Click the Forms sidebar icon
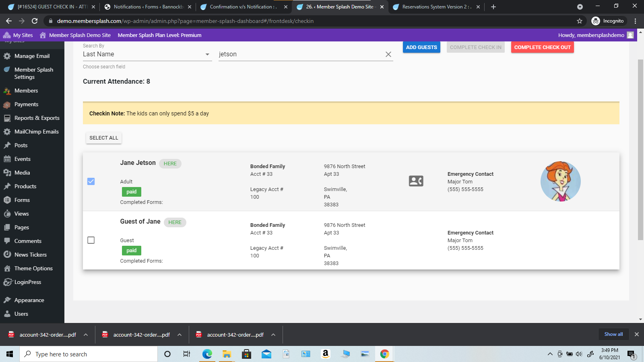This screenshot has width=644, height=362. [x=7, y=200]
